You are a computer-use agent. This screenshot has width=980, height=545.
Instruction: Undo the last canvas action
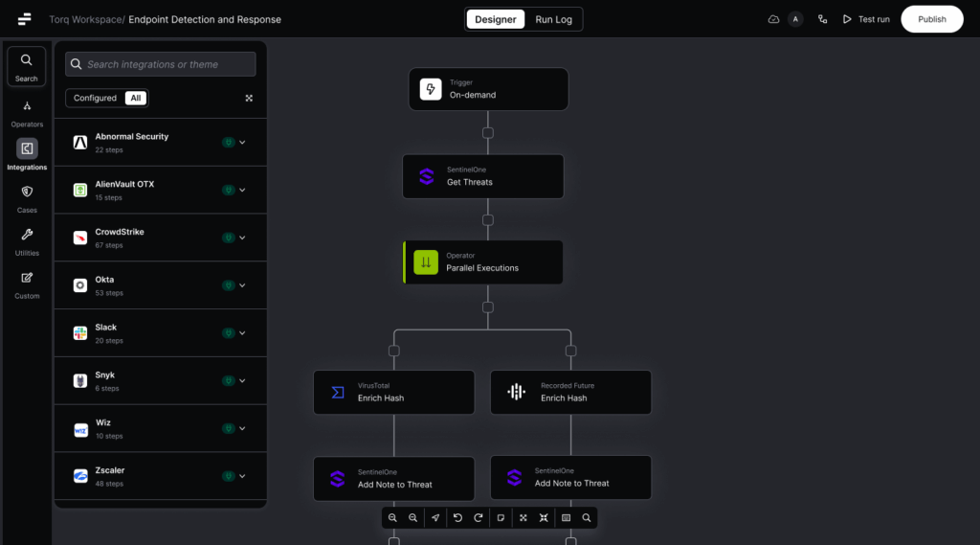[457, 518]
